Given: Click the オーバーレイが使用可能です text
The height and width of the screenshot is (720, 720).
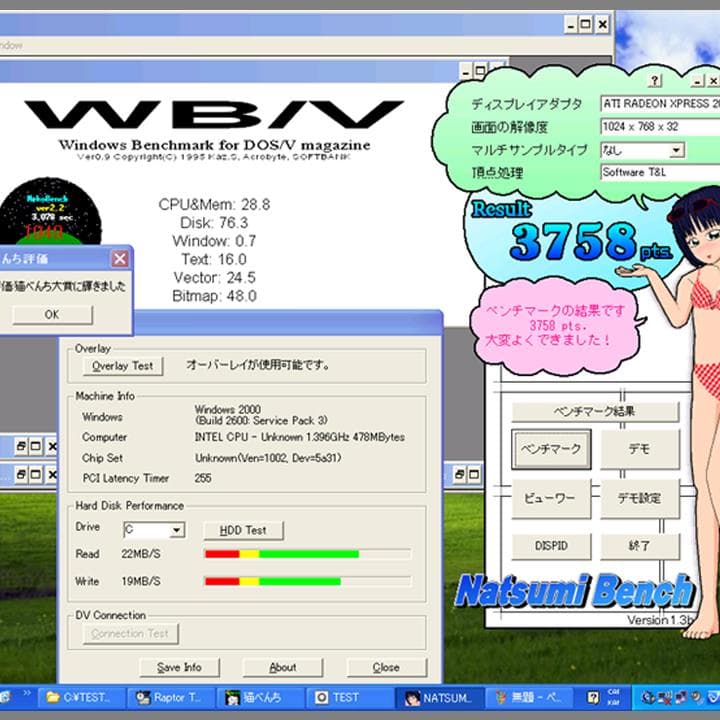Looking at the screenshot, I should pyautogui.click(x=258, y=366).
